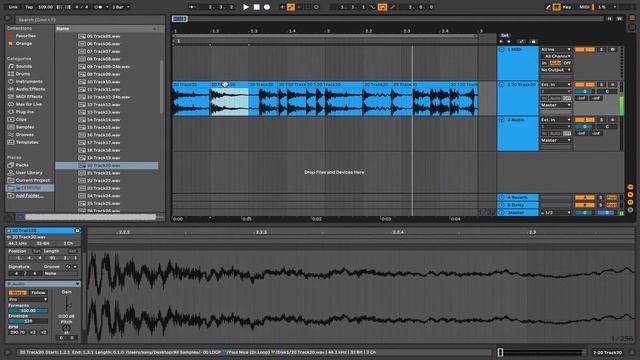Toggle the Loop switch in the control bar
640x360 pixels.
pos(382,7)
